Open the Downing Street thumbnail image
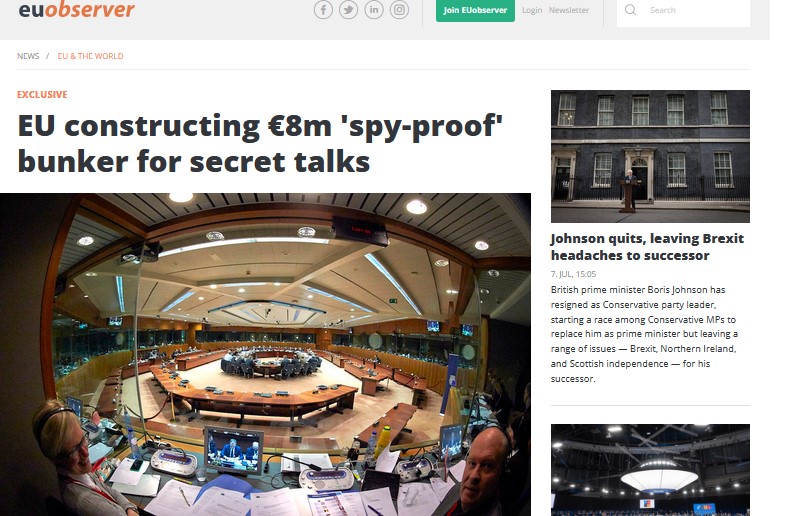Viewport: 808px width, 516px height. click(650, 156)
